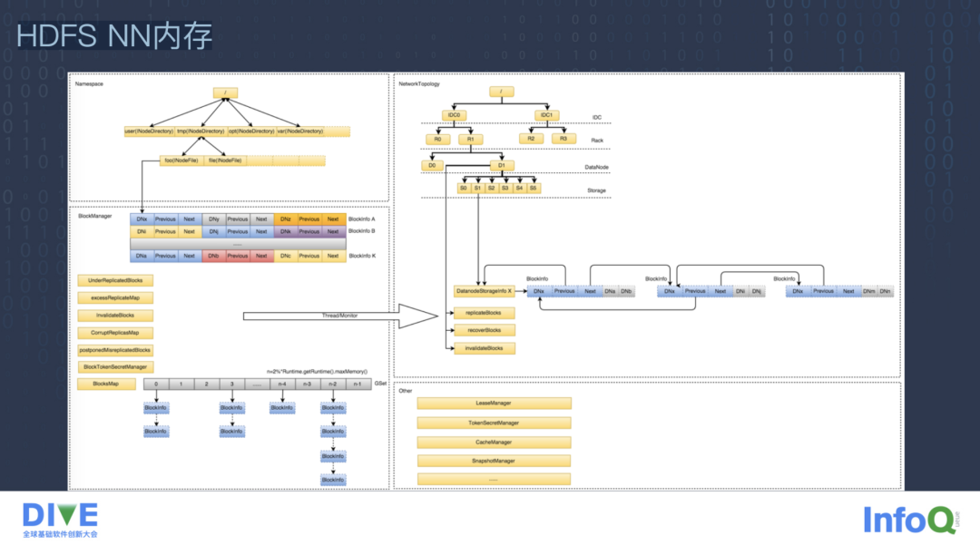Click the "BlockInfo A" row label
The width and height of the screenshot is (980, 545).
click(362, 219)
